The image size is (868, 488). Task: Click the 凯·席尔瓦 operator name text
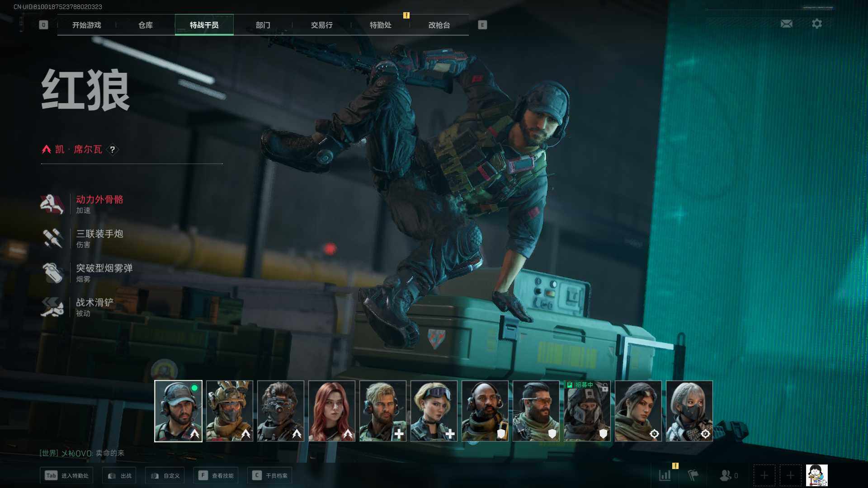(x=79, y=150)
